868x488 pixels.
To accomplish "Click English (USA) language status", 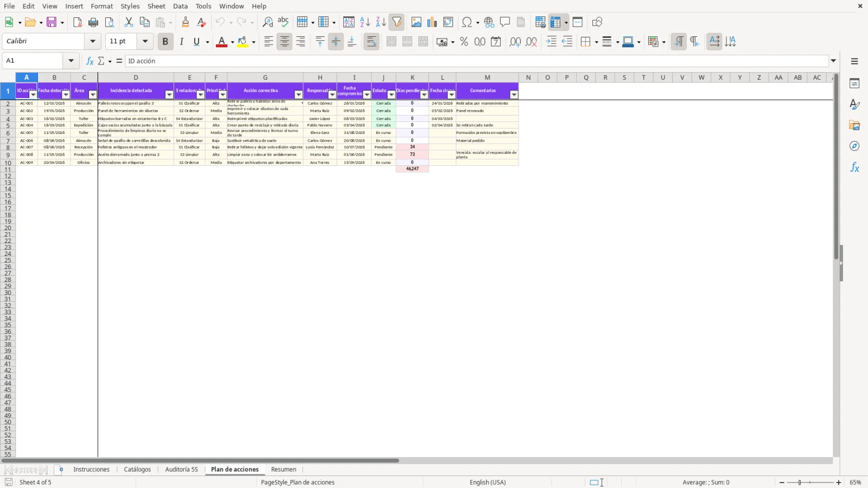I will click(x=488, y=482).
